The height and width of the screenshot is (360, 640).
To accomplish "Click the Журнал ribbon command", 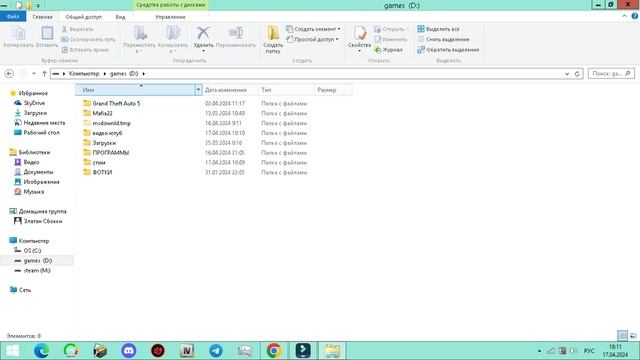I will click(388, 49).
